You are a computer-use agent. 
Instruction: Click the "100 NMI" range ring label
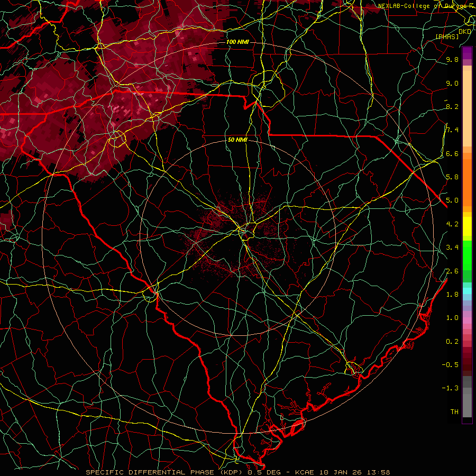click(237, 42)
